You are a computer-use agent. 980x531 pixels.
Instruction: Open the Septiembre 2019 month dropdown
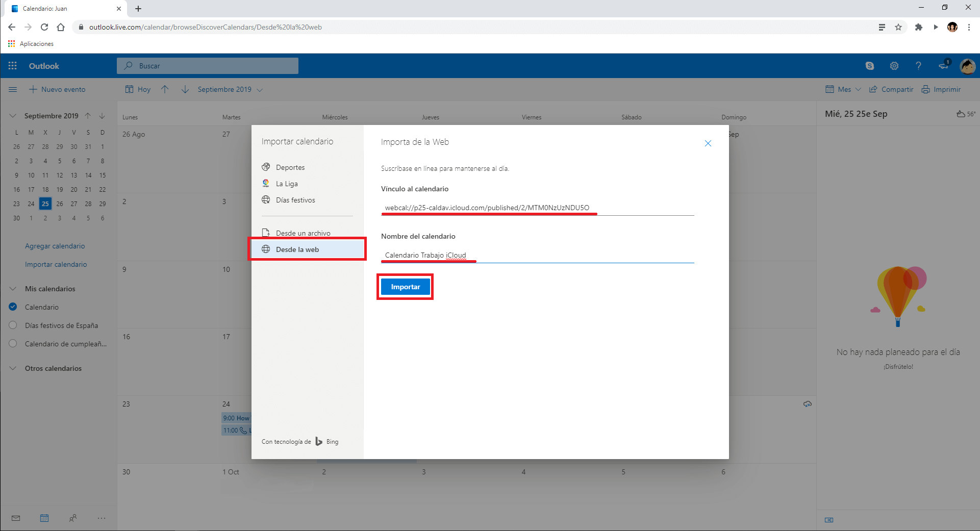(230, 89)
